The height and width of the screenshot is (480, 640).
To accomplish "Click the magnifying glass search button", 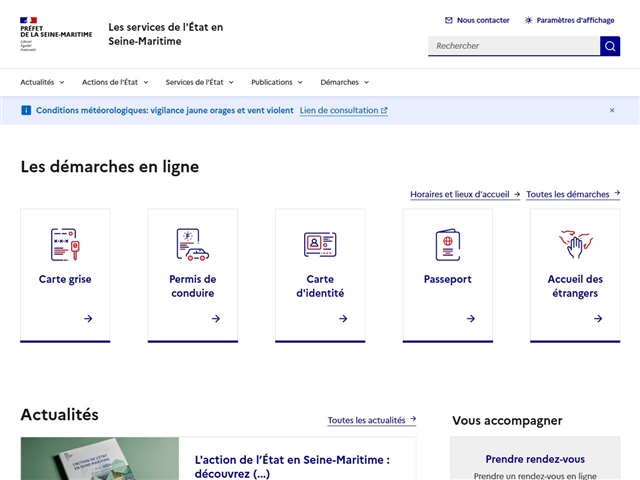I will coord(610,46).
